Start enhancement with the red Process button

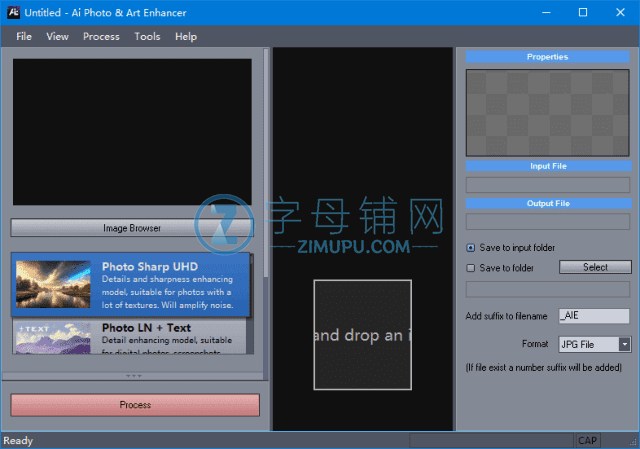pyautogui.click(x=135, y=405)
